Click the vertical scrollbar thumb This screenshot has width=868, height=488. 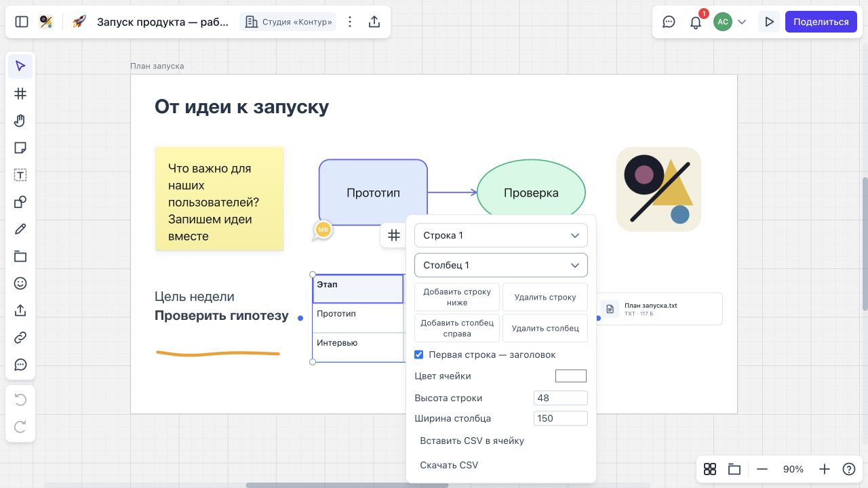tap(865, 244)
